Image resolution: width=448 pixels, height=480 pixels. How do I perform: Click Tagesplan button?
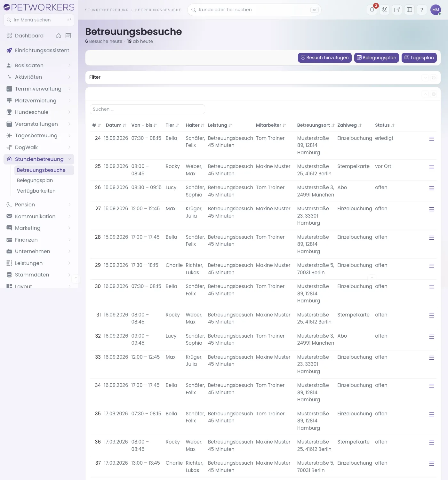coord(419,58)
